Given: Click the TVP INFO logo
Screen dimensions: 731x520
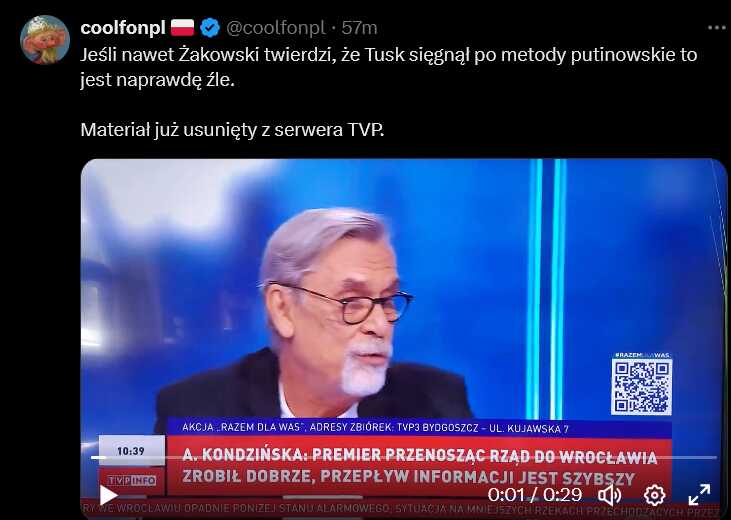Looking at the screenshot, I should pos(131,480).
